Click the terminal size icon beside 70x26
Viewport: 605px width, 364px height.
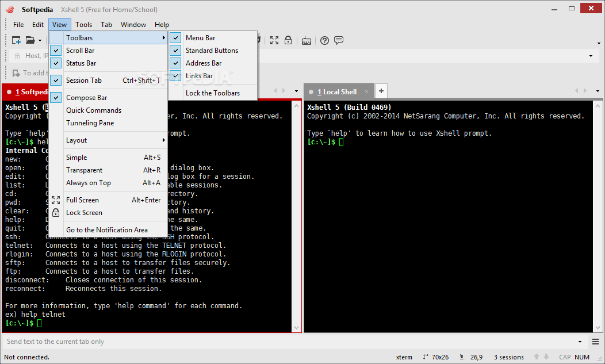(x=425, y=357)
